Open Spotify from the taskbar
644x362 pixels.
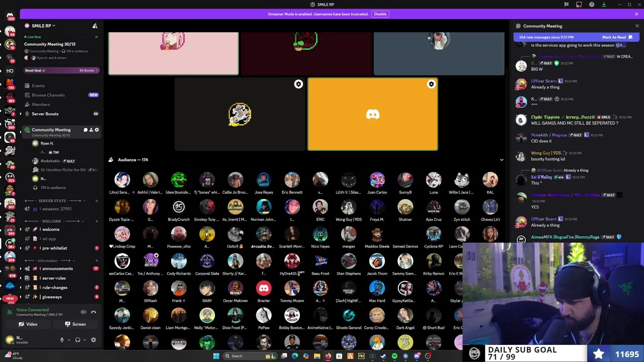click(394, 356)
